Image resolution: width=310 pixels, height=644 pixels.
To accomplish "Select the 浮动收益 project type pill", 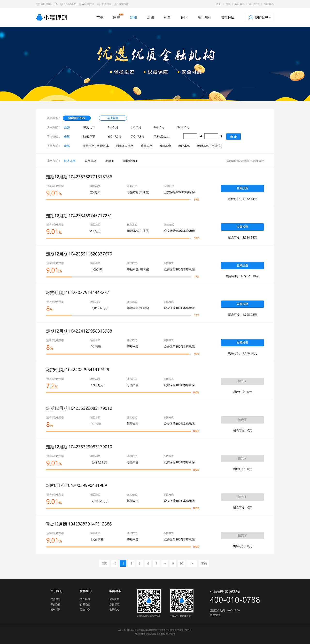I will pyautogui.click(x=113, y=118).
